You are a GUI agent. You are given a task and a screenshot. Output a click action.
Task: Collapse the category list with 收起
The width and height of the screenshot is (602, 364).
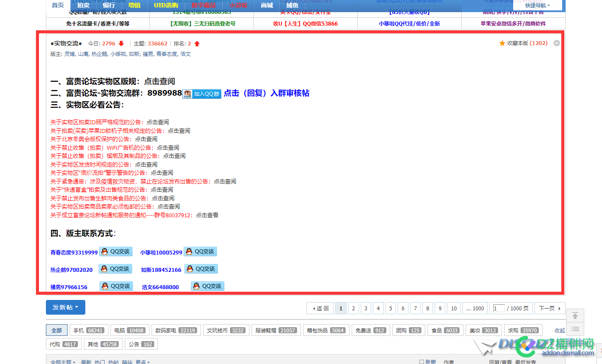[560, 330]
